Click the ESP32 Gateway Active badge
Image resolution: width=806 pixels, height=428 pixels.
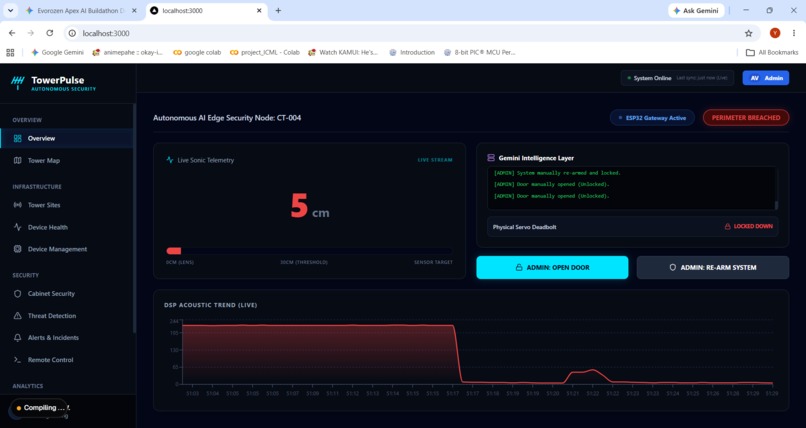point(652,118)
